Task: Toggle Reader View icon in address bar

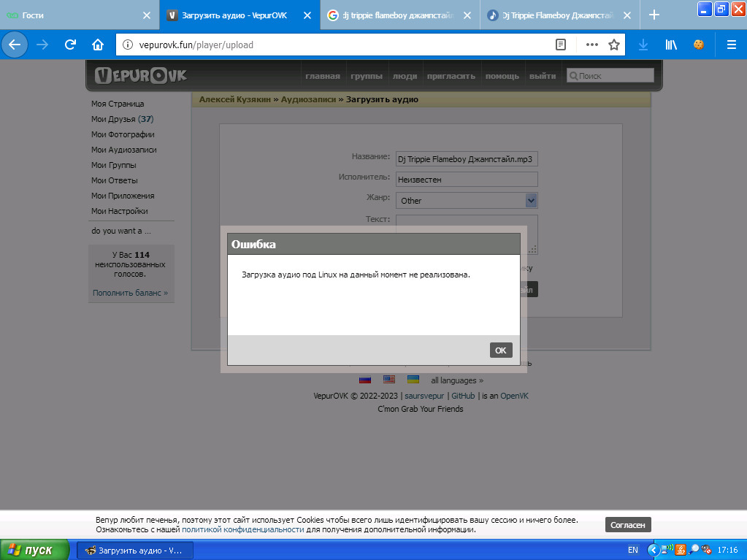Action: pos(561,45)
